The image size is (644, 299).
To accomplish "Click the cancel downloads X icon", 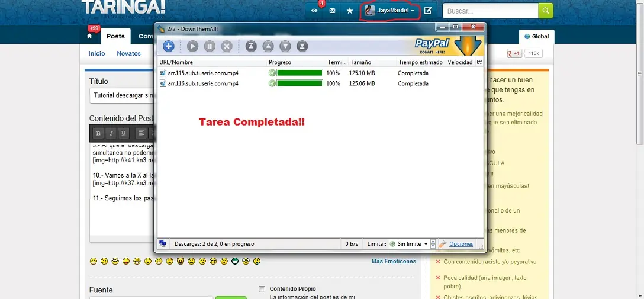I will pyautogui.click(x=226, y=46).
